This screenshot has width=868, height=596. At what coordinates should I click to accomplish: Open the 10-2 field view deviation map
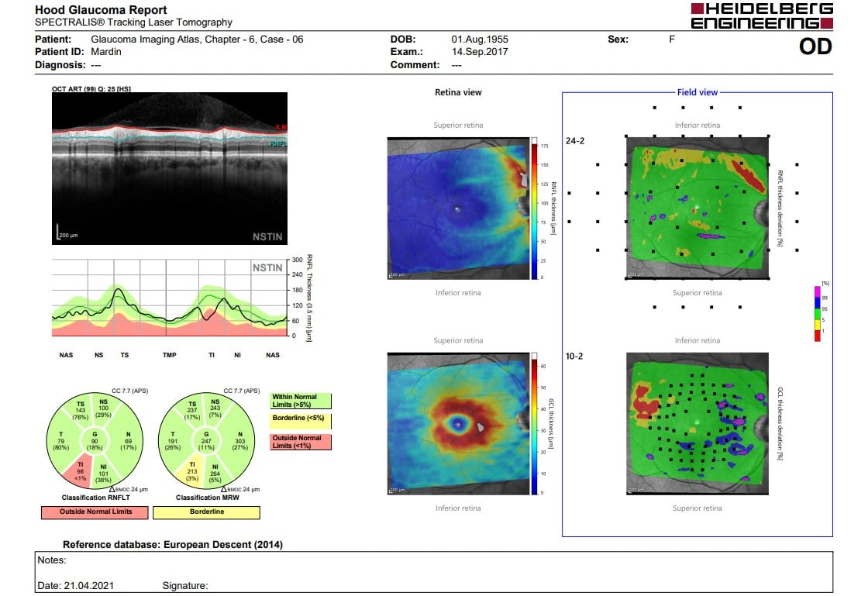point(697,424)
